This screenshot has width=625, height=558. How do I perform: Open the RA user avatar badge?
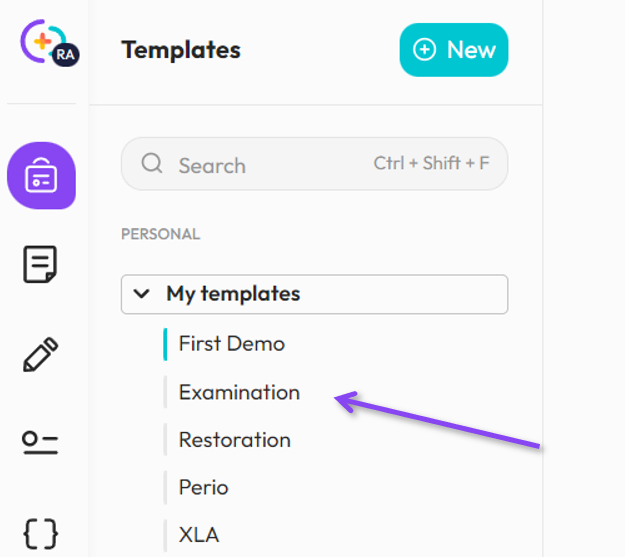pyautogui.click(x=64, y=55)
